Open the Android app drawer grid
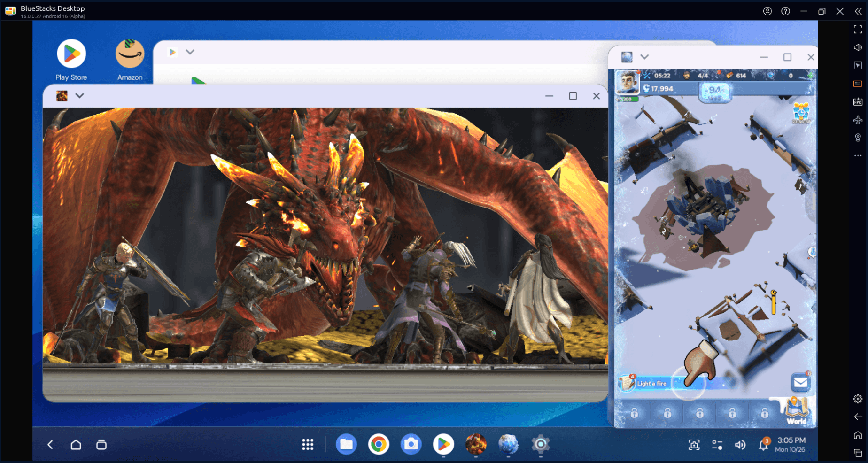Screen dimensions: 868x463 pyautogui.click(x=308, y=444)
